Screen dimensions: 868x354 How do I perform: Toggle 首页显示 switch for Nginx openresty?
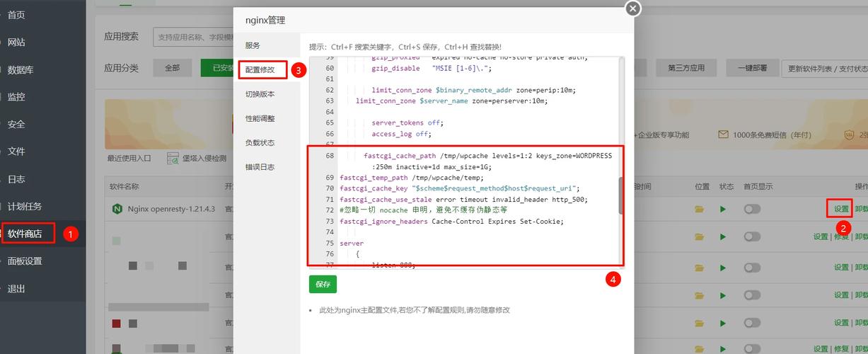751,209
